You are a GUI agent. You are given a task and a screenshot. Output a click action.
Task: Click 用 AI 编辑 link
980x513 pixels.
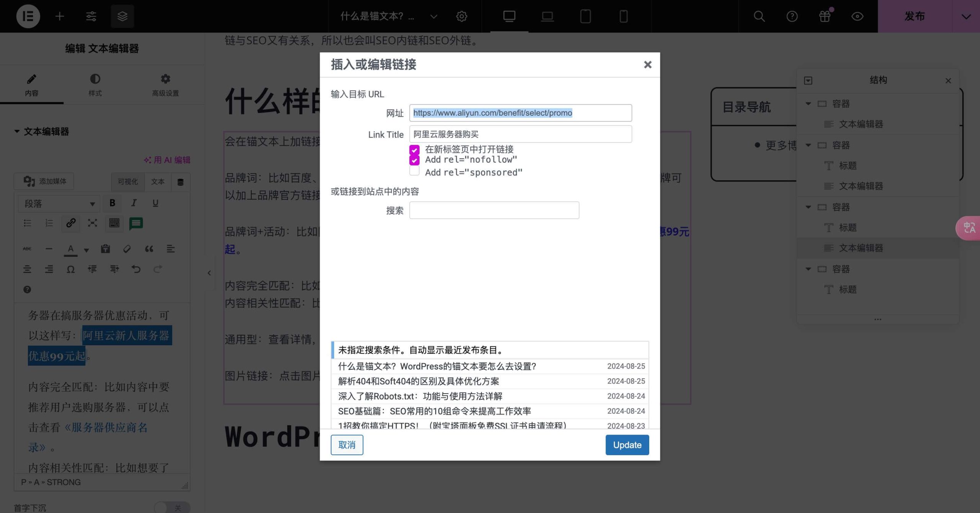[x=167, y=160]
